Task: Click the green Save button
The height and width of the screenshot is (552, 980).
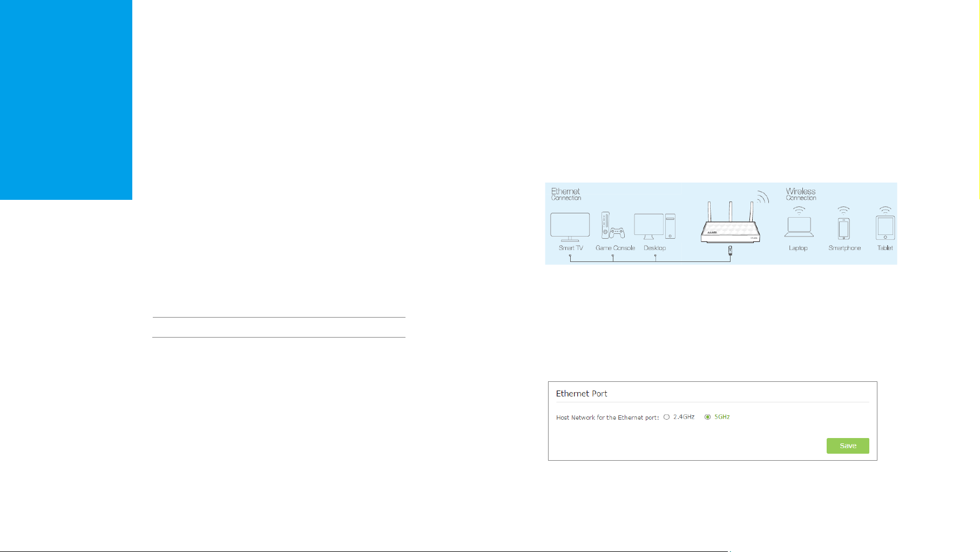Action: [x=848, y=446]
